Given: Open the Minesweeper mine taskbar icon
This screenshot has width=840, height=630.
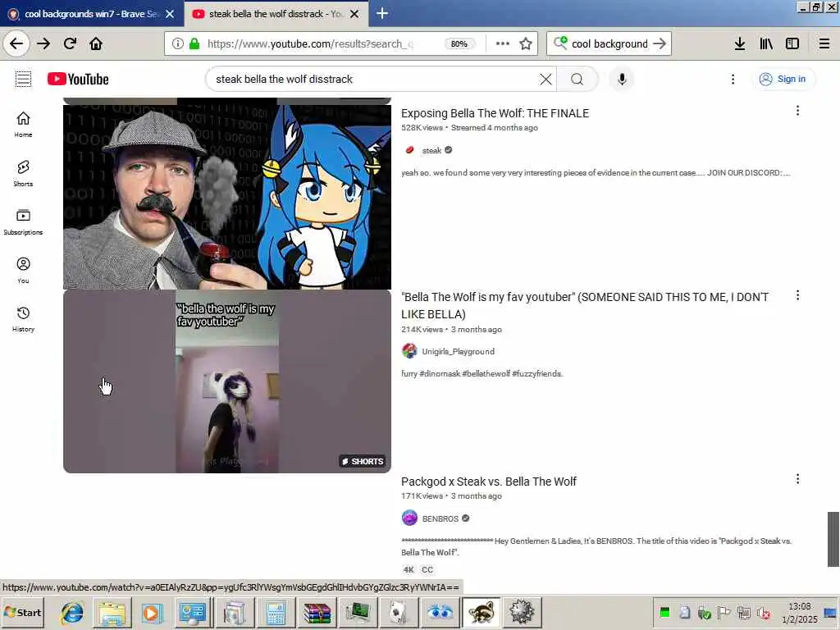Looking at the screenshot, I should click(x=522, y=612).
